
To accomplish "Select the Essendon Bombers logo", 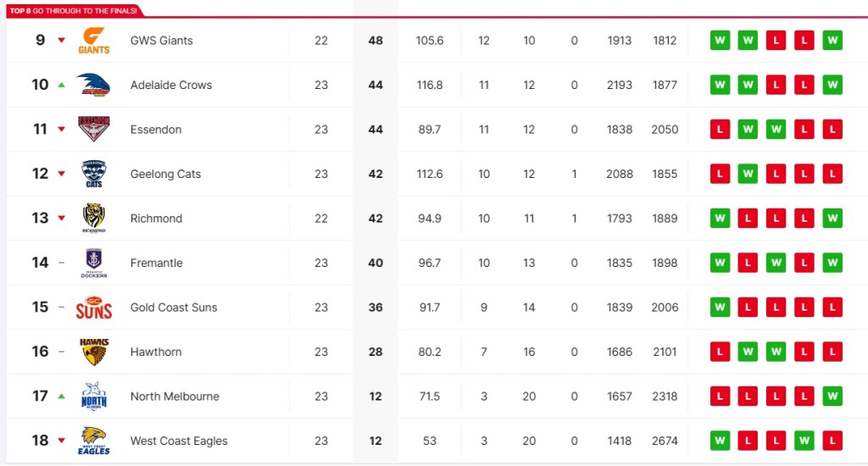I will click(93, 130).
